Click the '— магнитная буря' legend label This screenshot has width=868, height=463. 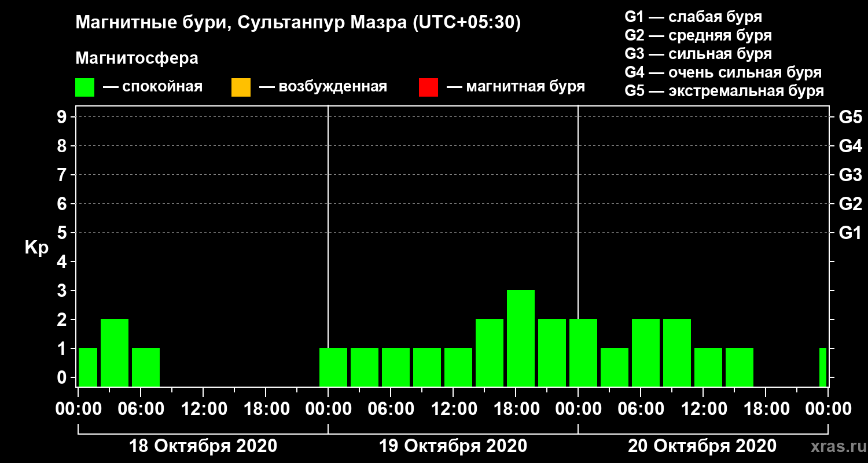pos(516,87)
